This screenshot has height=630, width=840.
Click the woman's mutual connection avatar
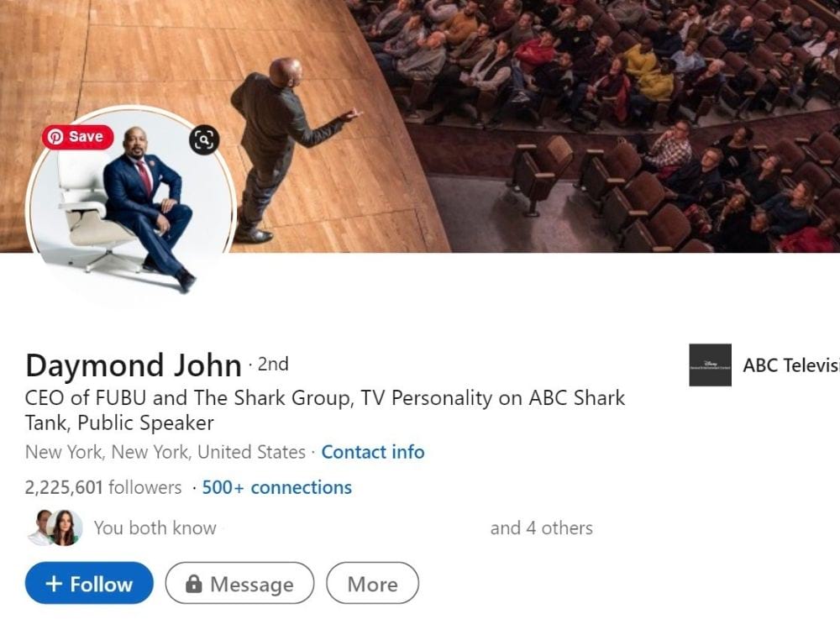[x=65, y=528]
